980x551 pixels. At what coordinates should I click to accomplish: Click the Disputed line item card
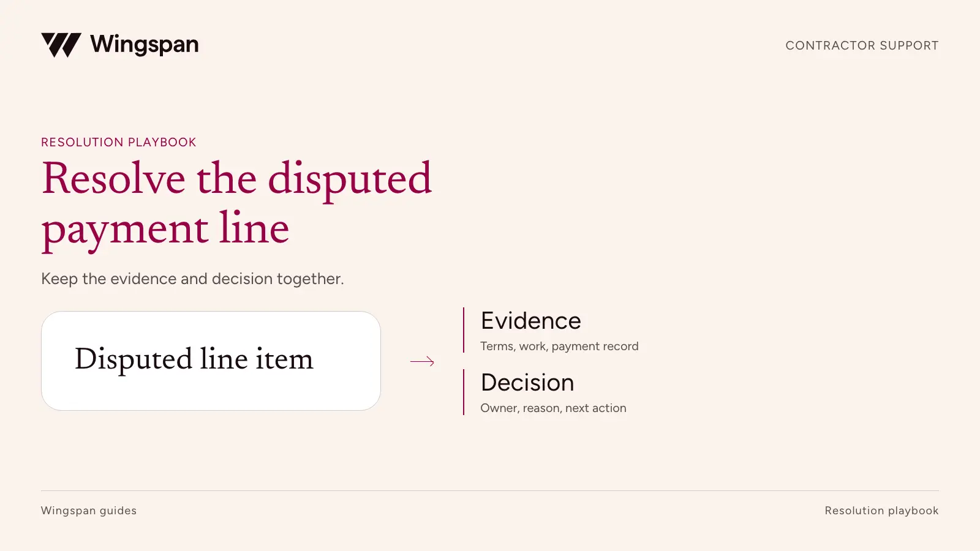pyautogui.click(x=211, y=361)
